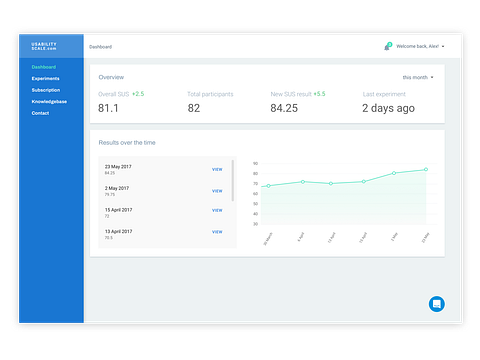The image size is (480, 360).
Task: Open the Subscription sidebar item
Action: (x=46, y=90)
